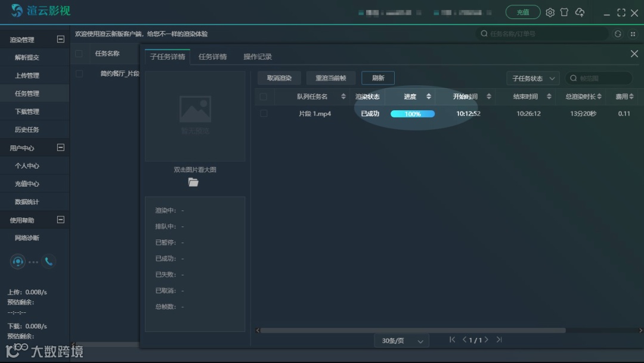This screenshot has width=644, height=363.
Task: Click the 重渲当前帧 button
Action: click(x=330, y=78)
